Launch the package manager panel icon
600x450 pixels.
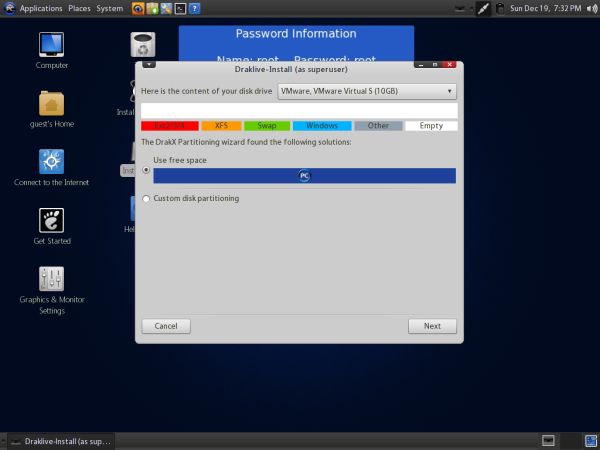(x=152, y=8)
